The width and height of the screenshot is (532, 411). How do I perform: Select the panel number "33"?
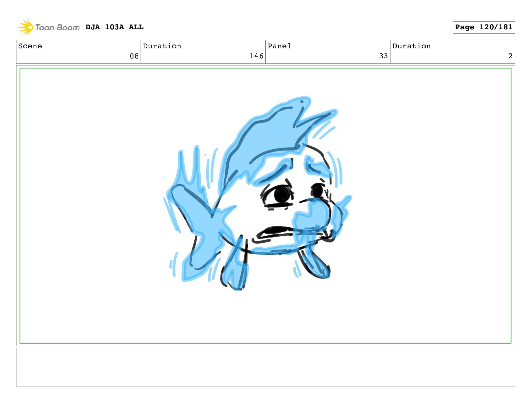383,56
